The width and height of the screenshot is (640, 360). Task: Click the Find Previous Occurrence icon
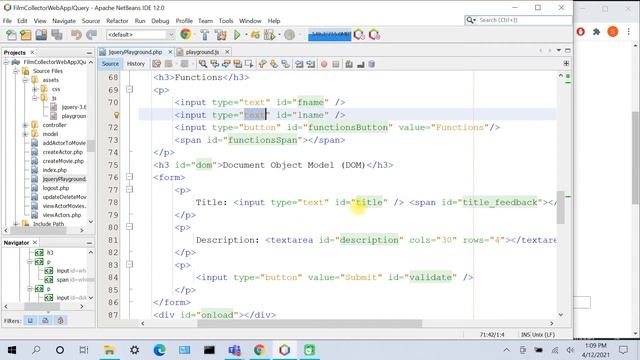point(215,64)
